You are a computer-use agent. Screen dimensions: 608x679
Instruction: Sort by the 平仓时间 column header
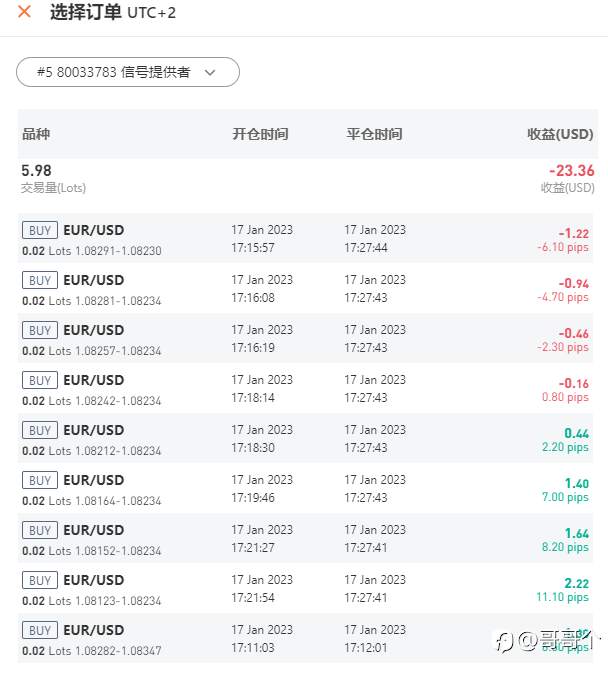click(374, 134)
